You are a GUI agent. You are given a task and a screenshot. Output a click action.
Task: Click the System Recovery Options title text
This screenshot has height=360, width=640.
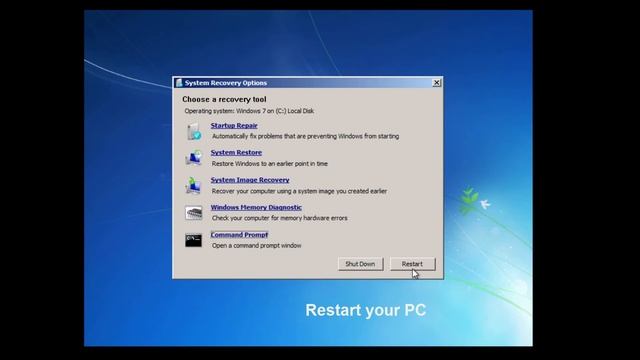226,83
